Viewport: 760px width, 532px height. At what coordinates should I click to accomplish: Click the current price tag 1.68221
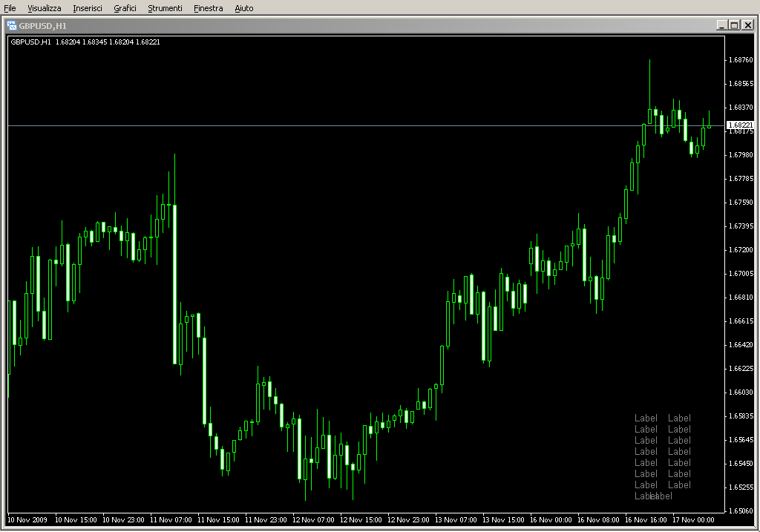741,125
